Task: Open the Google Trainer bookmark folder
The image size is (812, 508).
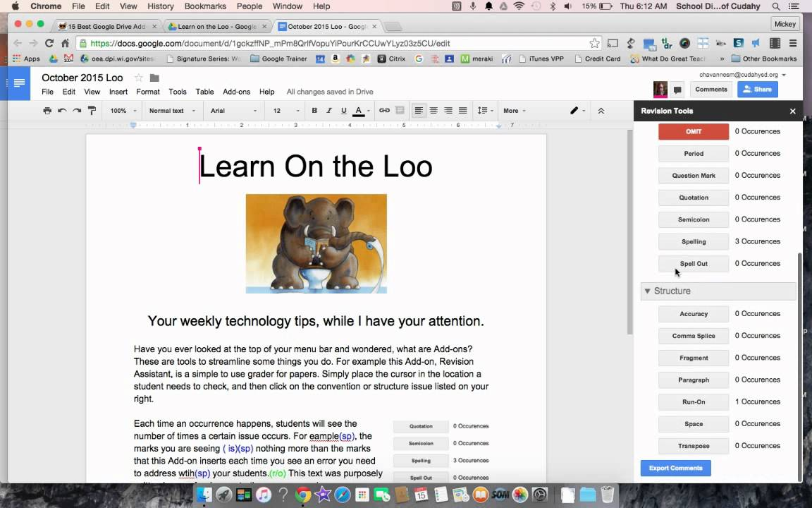Action: (278, 59)
